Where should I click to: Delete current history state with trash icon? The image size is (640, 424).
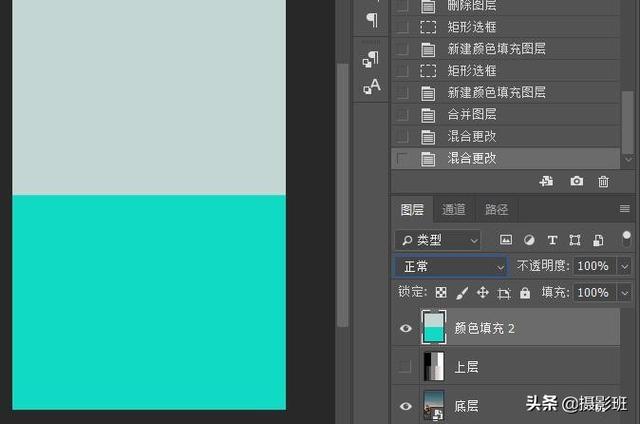603,181
